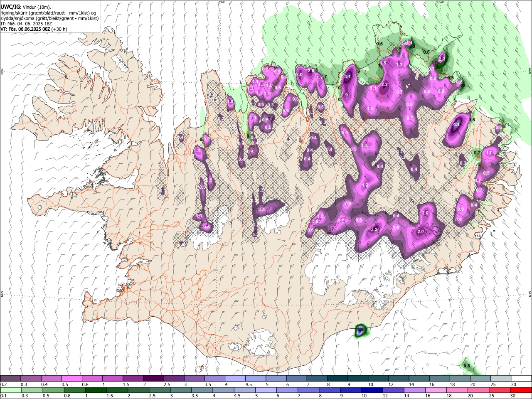The image size is (532, 399).
Task: Select the white final swatch of the top legend row
Action: click(521, 378)
